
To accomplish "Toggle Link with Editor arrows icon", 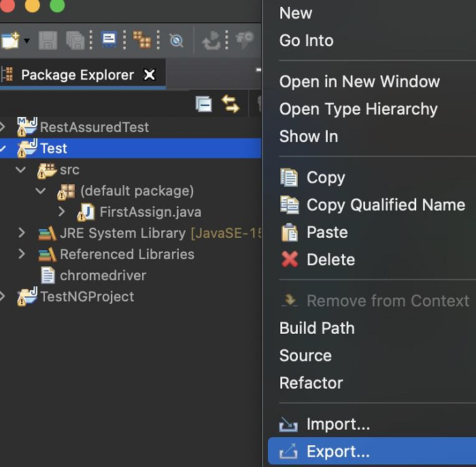I will [231, 104].
